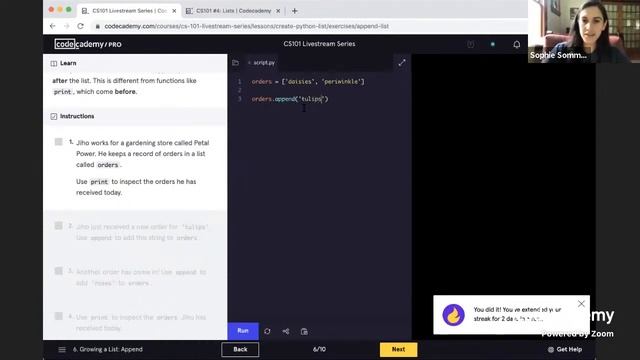This screenshot has width=640, height=360.
Task: Click the yellow Next button
Action: pyautogui.click(x=398, y=349)
